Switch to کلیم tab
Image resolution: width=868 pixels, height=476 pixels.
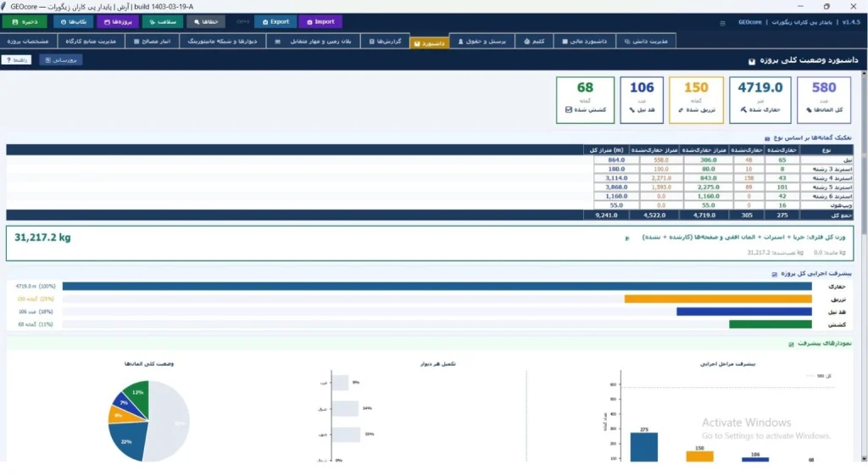tap(534, 41)
